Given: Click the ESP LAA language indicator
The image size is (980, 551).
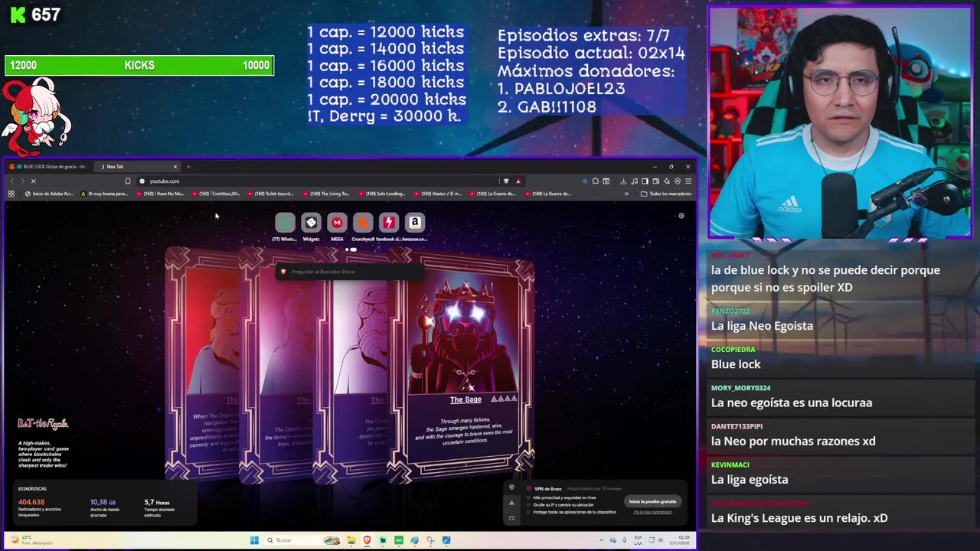Looking at the screenshot, I should coord(638,540).
